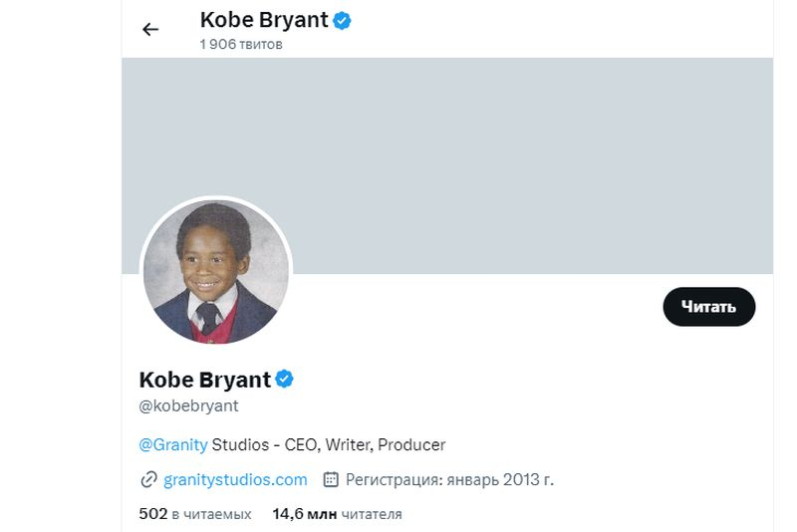This screenshot has height=532, width=797.
Task: Visit the granitystudios.com website link
Action: [235, 480]
